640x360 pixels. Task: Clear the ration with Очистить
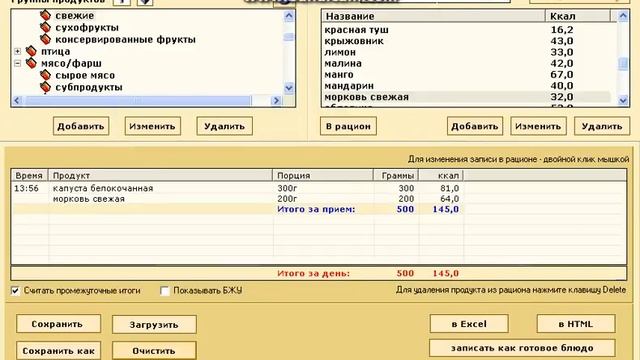pos(154,351)
